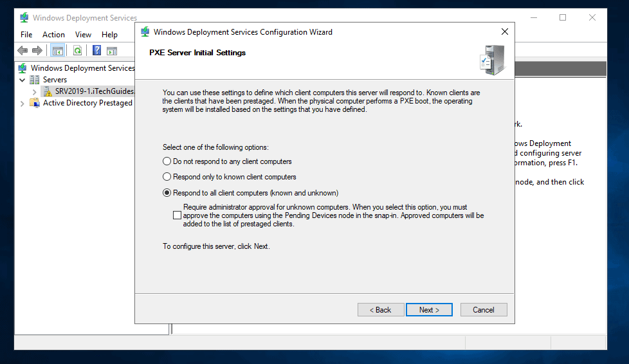Screen dimensions: 629x364
Task: Open Help via the question mark icon
Action: coord(96,51)
